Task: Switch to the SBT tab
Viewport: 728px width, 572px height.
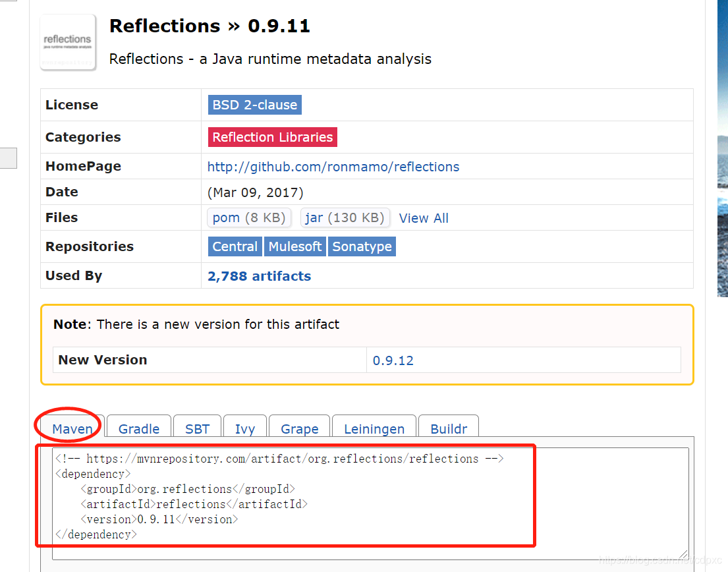Action: point(198,428)
